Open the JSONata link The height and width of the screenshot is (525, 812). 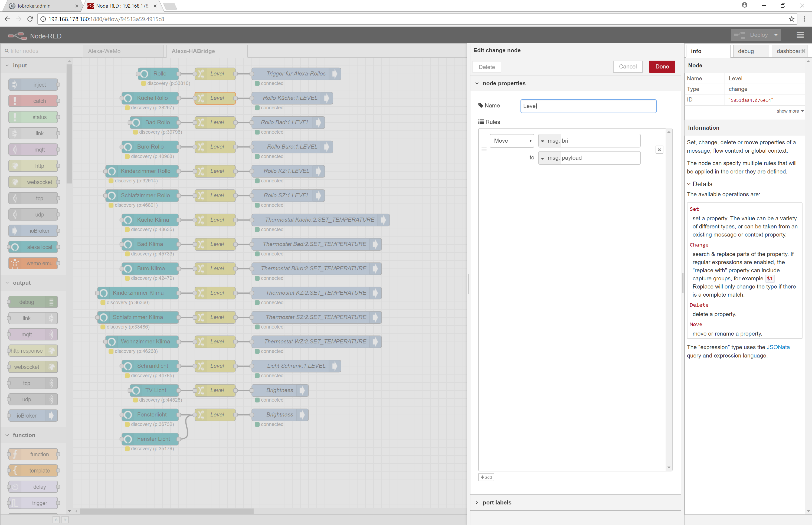point(778,347)
